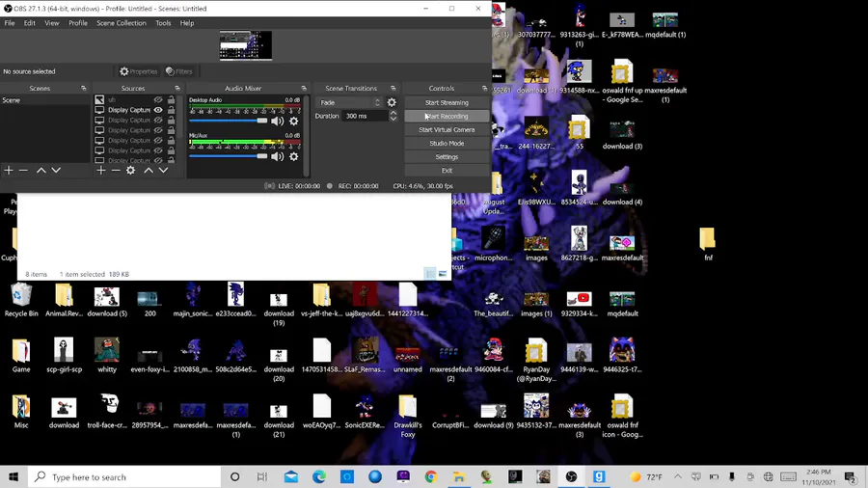Click the Windows search box
The image size is (868, 488).
click(x=124, y=477)
